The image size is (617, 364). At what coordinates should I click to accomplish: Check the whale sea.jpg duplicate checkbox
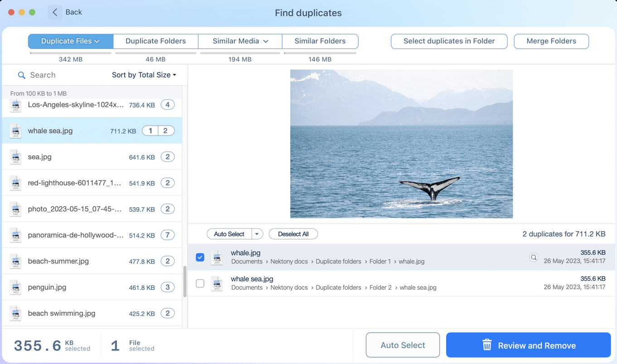[x=200, y=283]
